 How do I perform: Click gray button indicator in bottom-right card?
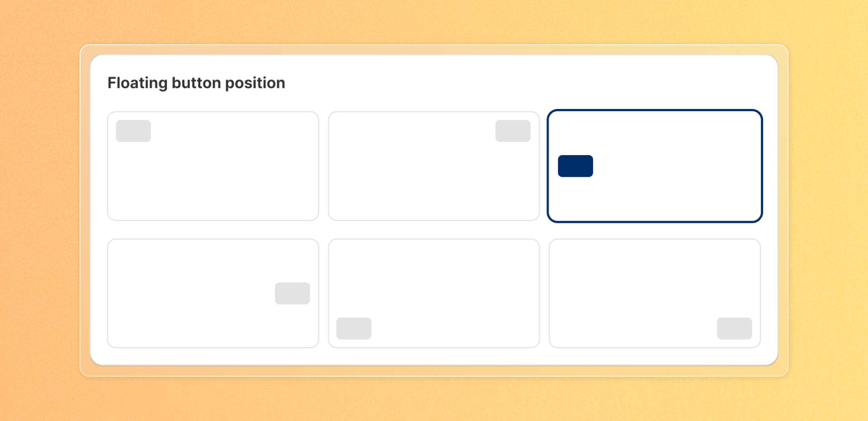pyautogui.click(x=734, y=328)
